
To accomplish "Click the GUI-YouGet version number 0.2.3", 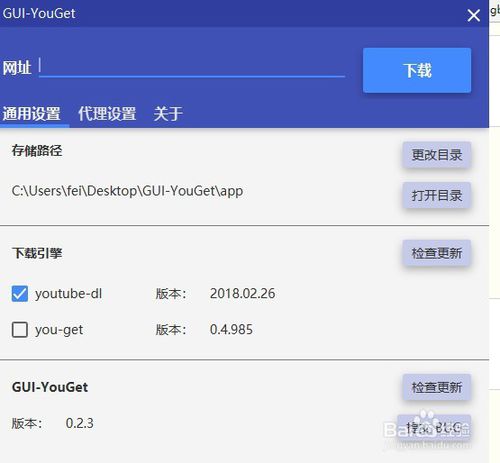I will (79, 423).
